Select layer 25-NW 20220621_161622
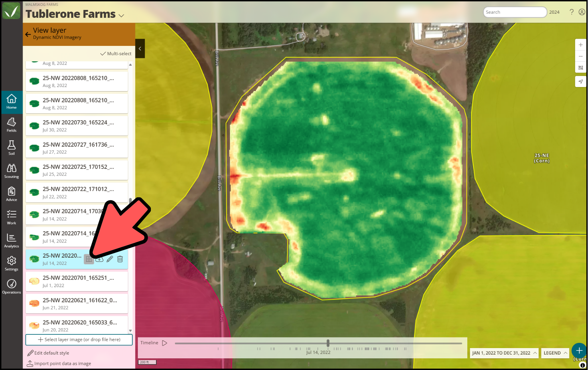 [77, 304]
